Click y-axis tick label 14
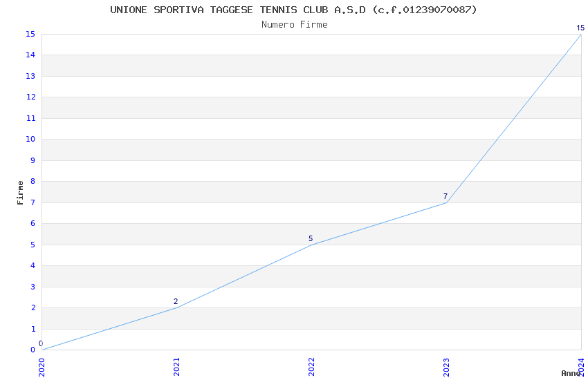The width and height of the screenshot is (588, 380). pyautogui.click(x=30, y=55)
